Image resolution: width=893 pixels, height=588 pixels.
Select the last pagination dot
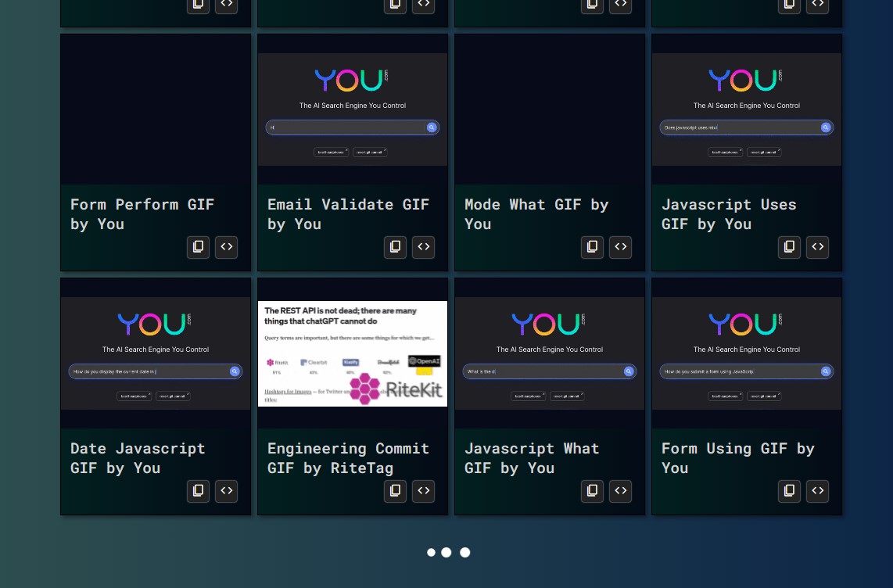pos(465,552)
